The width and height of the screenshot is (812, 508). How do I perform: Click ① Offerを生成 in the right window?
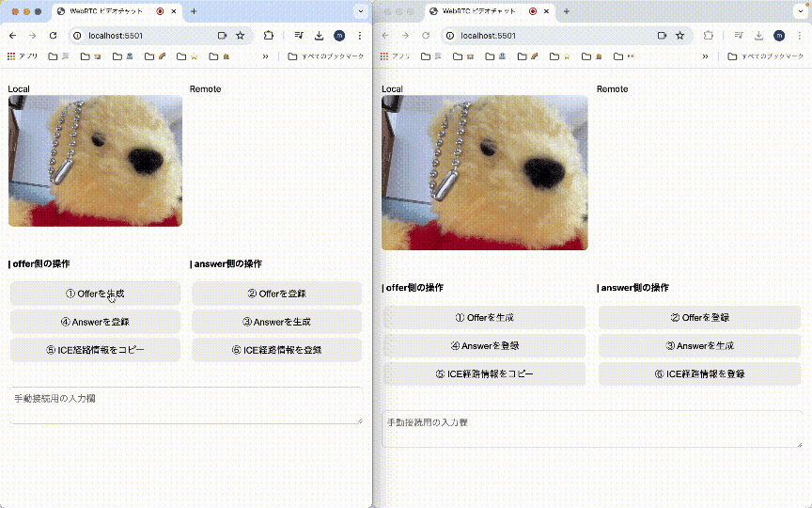click(x=484, y=317)
